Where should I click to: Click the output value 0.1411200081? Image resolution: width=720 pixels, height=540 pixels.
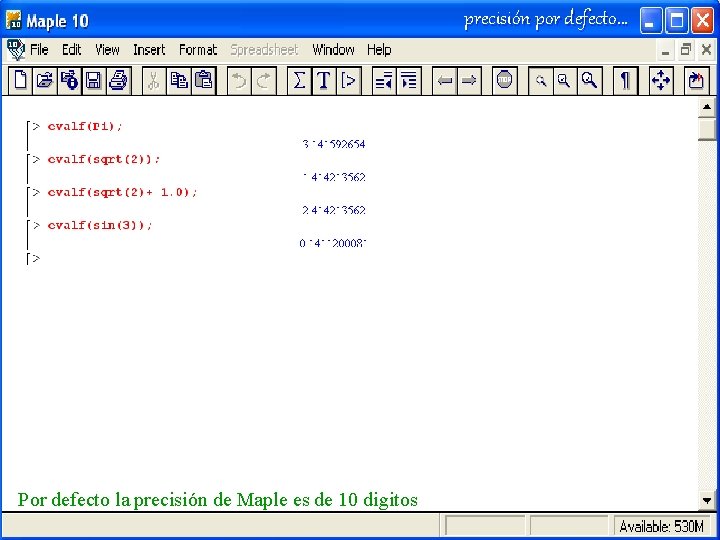(332, 243)
